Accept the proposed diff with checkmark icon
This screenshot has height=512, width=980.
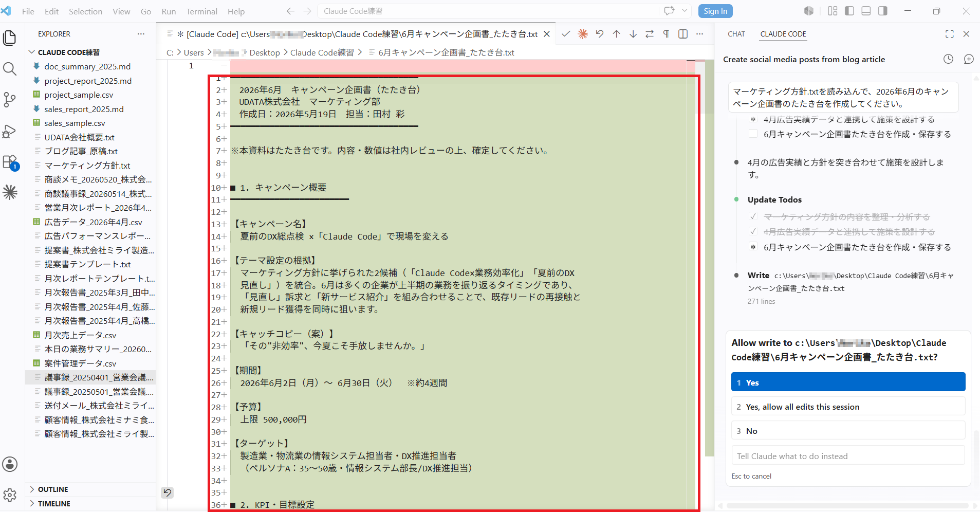point(566,34)
